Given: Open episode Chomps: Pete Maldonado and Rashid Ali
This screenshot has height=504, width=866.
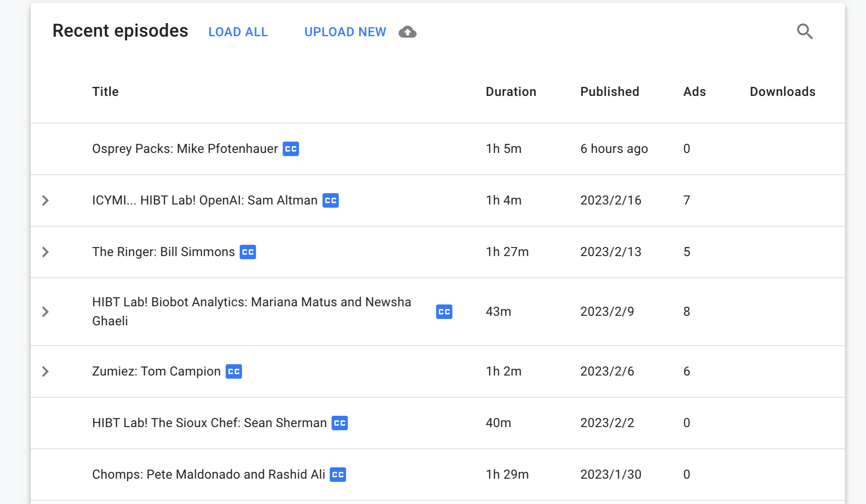Looking at the screenshot, I should coord(209,475).
